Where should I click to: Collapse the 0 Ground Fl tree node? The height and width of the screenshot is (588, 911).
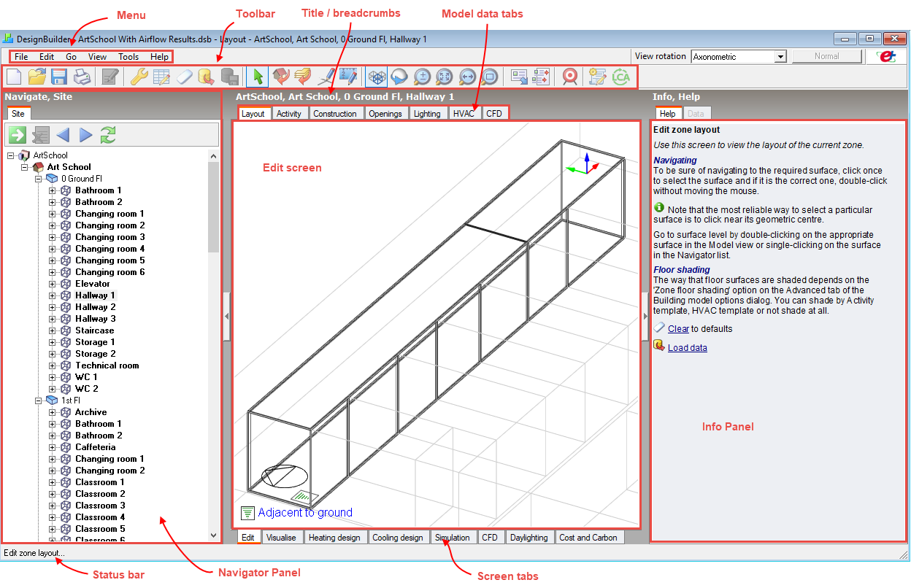39,179
